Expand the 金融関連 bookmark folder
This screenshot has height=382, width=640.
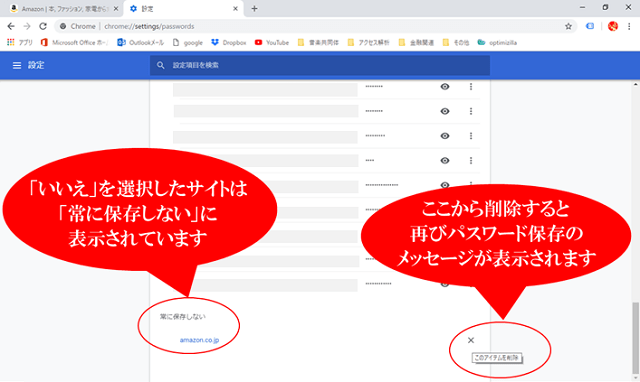coord(416,42)
